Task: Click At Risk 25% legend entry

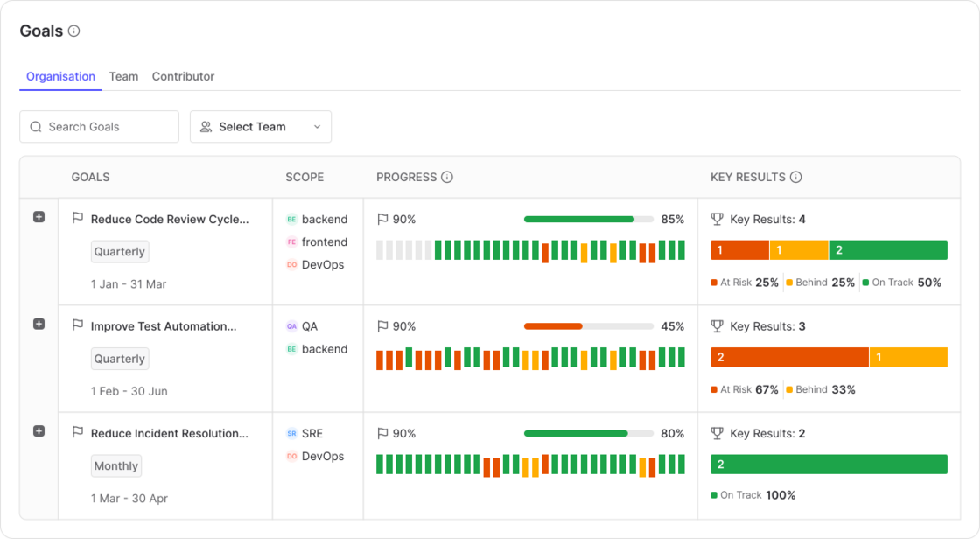Action: pos(745,283)
